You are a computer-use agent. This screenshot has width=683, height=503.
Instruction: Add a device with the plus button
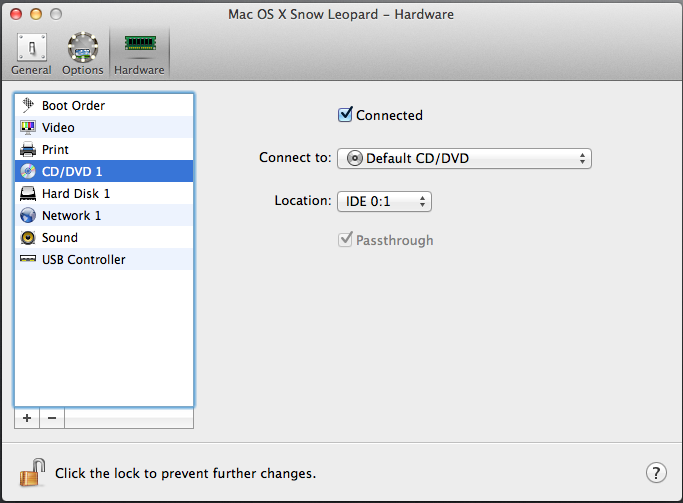click(x=27, y=418)
